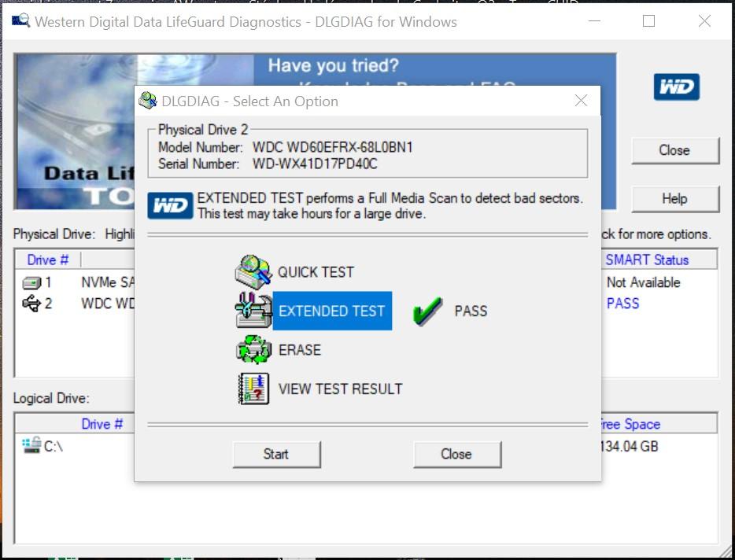Select the C:\ logical drive row
Viewport: 735px width, 560px height.
point(366,446)
